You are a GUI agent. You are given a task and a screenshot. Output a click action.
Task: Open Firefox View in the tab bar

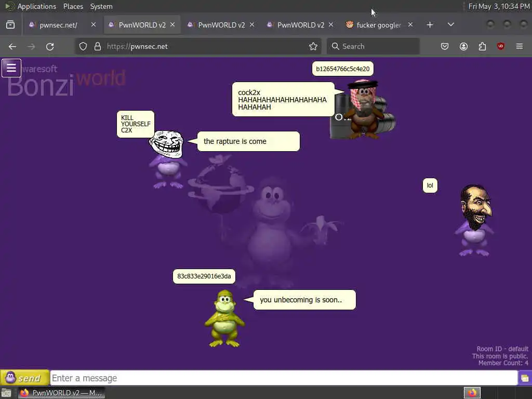[10, 25]
